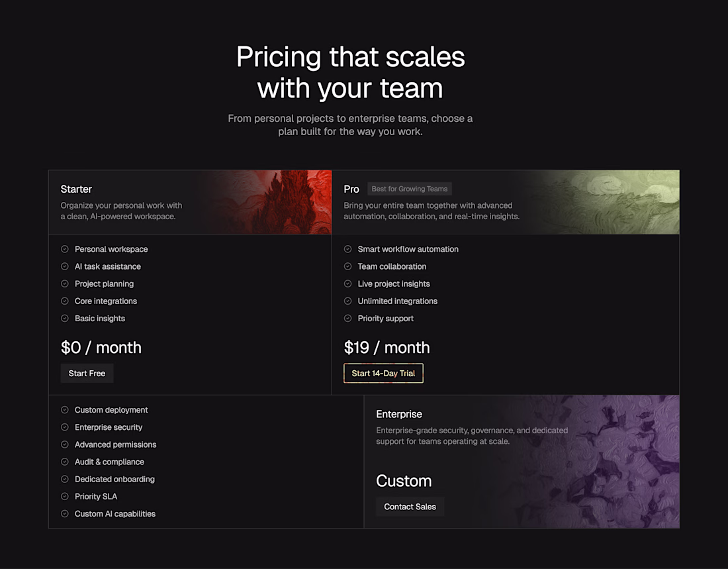Start the 14-Day Trial for Pro
This screenshot has width=728, height=569.
[383, 374]
